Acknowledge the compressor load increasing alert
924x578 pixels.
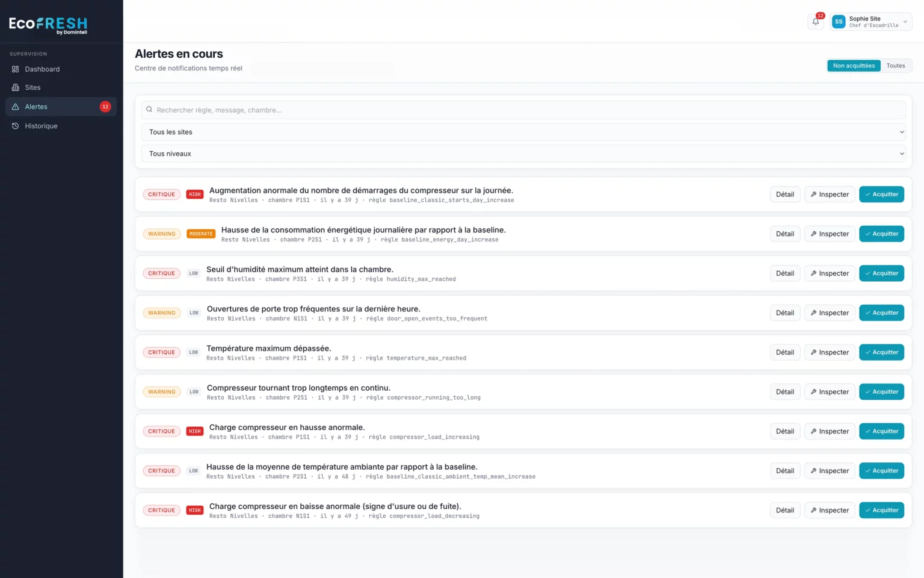[881, 431]
